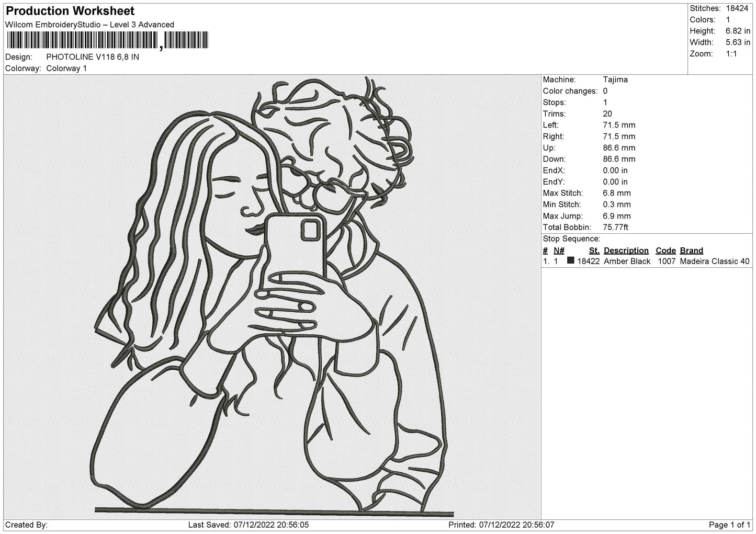Click the Trims value 20
756x534 pixels.
pos(607,114)
